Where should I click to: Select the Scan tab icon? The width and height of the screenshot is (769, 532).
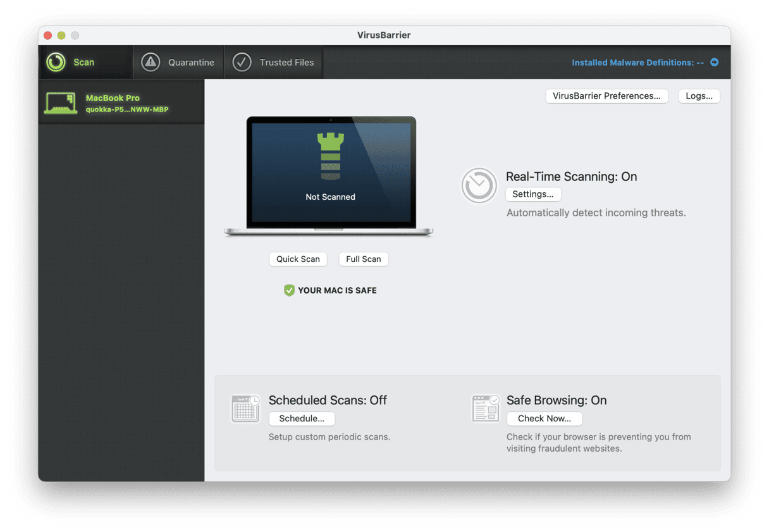pos(56,62)
